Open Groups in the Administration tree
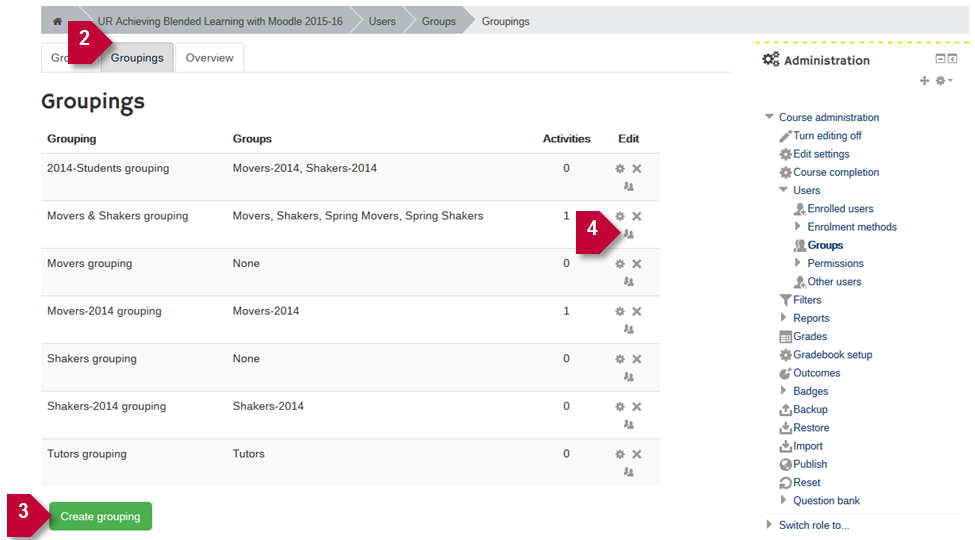The width and height of the screenshot is (975, 540). 825,245
